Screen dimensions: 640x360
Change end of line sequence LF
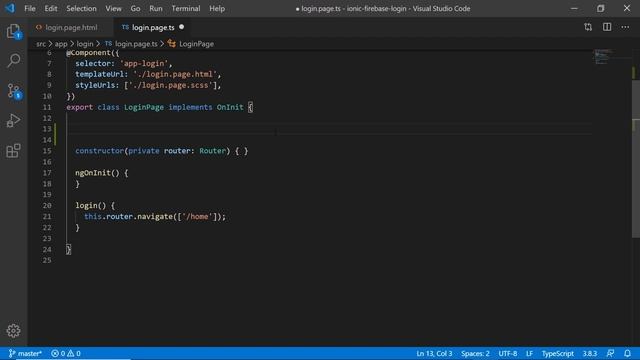529,353
